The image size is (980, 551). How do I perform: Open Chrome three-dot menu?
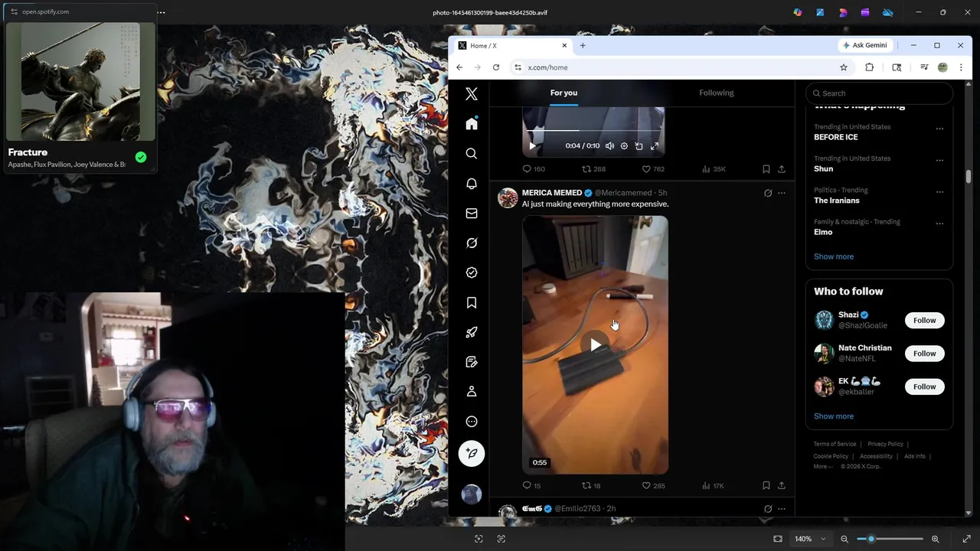[961, 67]
